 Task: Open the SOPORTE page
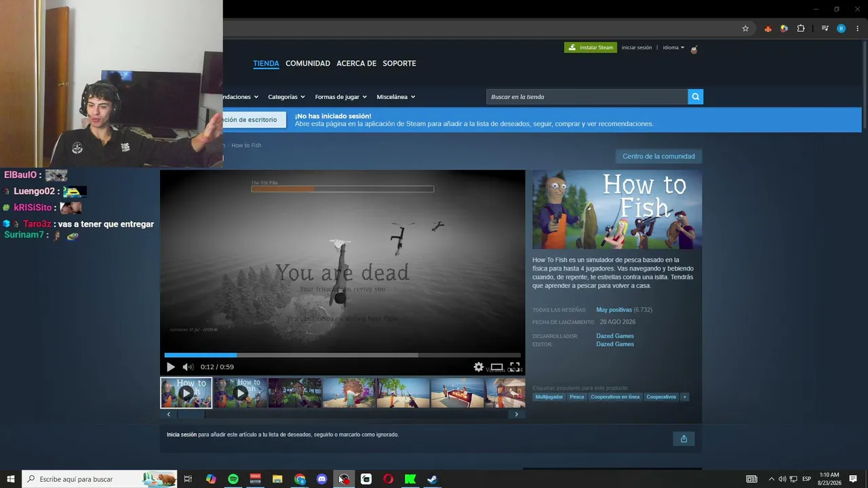pos(399,64)
